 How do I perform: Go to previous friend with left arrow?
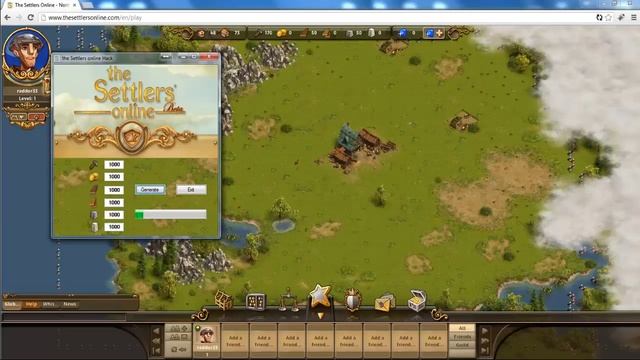[156, 331]
